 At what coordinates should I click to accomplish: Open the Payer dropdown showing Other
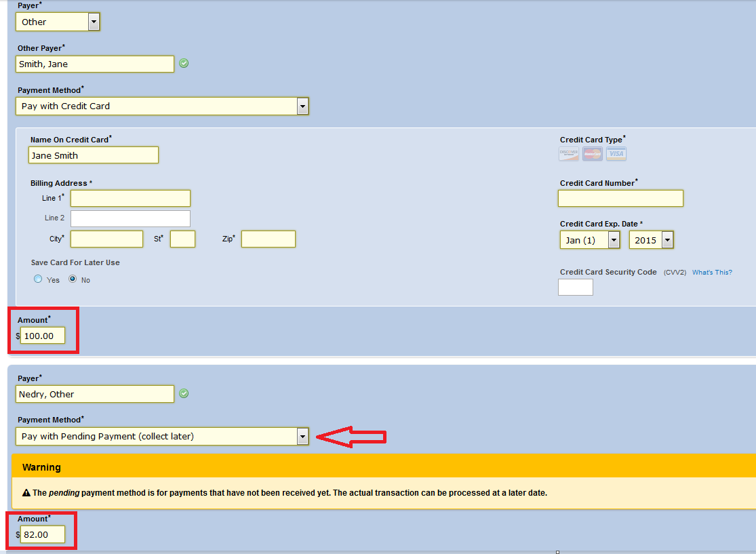(x=94, y=22)
